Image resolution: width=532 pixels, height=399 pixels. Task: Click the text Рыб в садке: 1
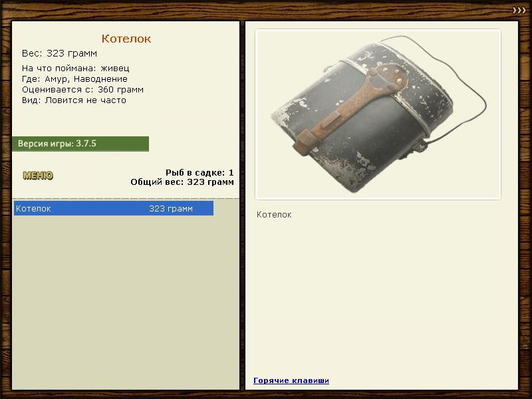click(x=199, y=173)
